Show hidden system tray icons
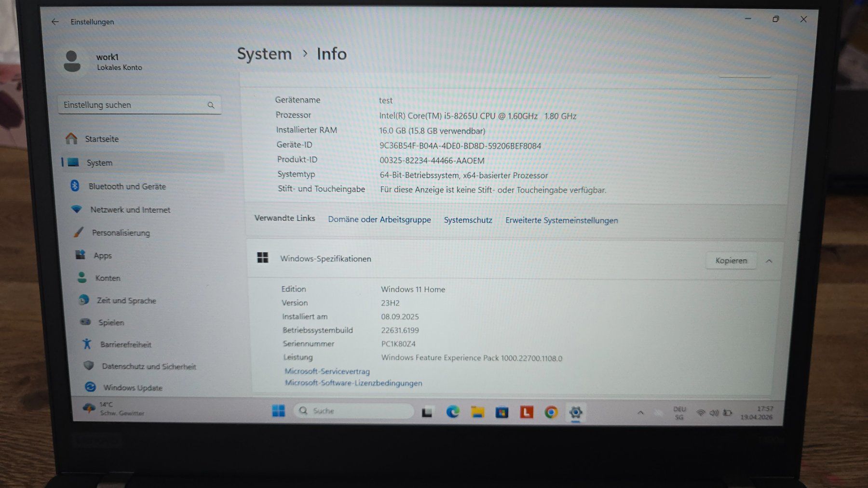This screenshot has height=488, width=868. pyautogui.click(x=640, y=413)
